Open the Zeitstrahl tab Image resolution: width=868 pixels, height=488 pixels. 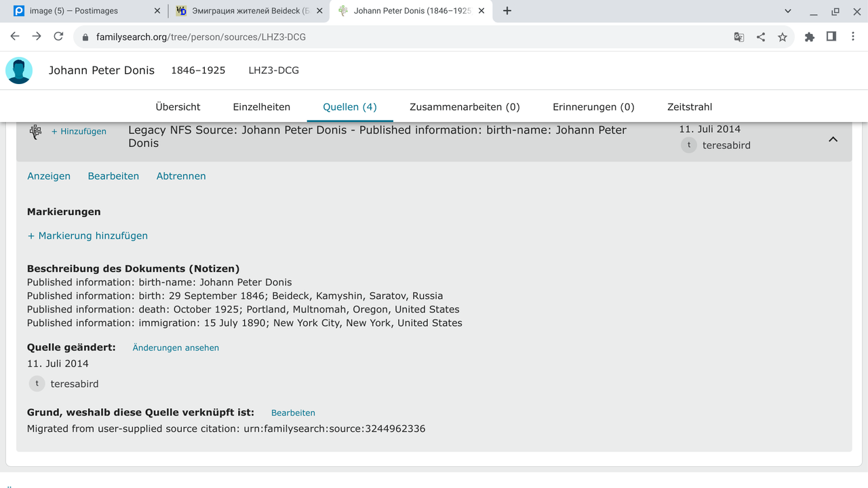[x=690, y=107]
